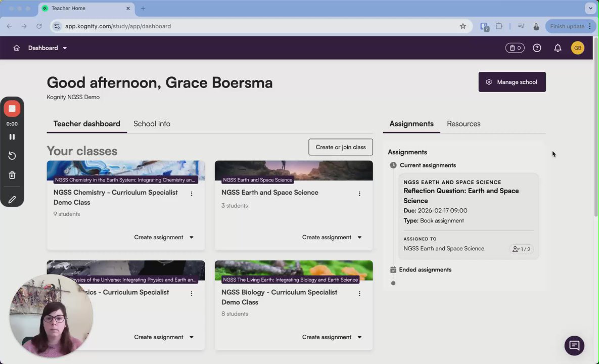Screen dimensions: 599x364
Task: Select the Teacher dashboard tab
Action: point(87,124)
